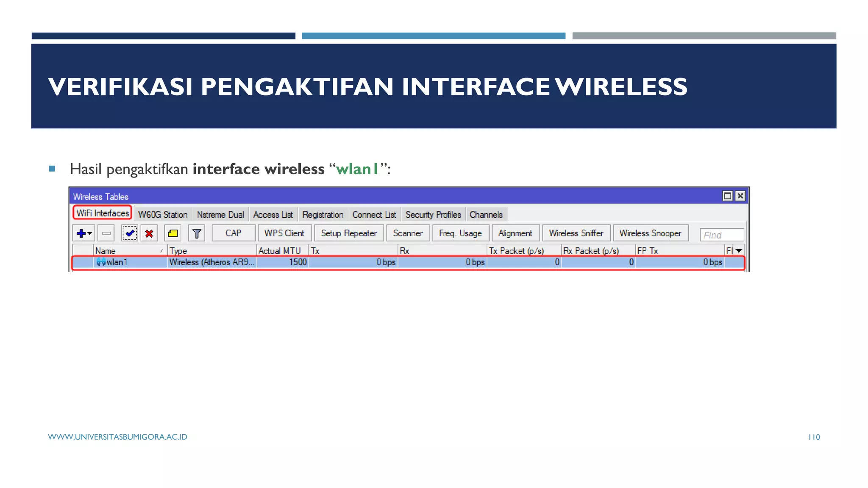This screenshot has height=488, width=868.
Task: Select the Registration tab
Action: click(323, 214)
